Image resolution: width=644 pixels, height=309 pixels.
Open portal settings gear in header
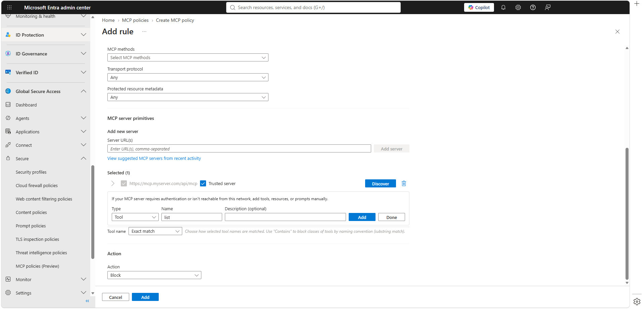[x=518, y=7]
